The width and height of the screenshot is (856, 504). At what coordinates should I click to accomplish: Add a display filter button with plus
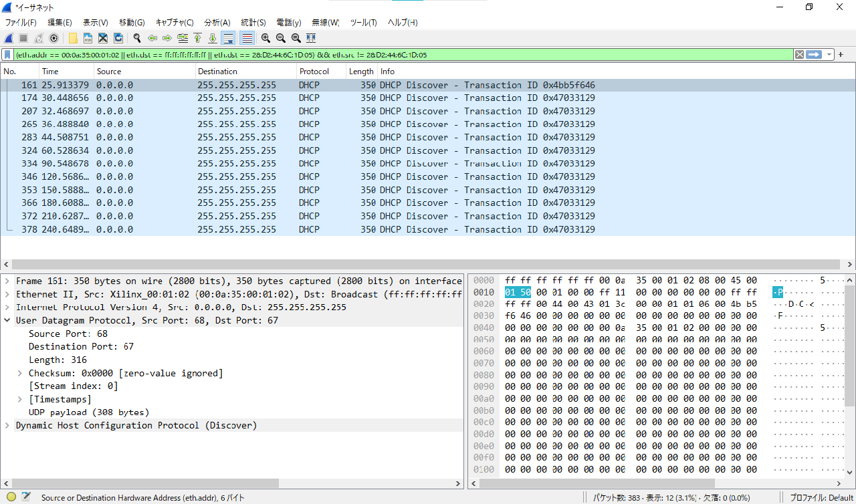click(841, 55)
